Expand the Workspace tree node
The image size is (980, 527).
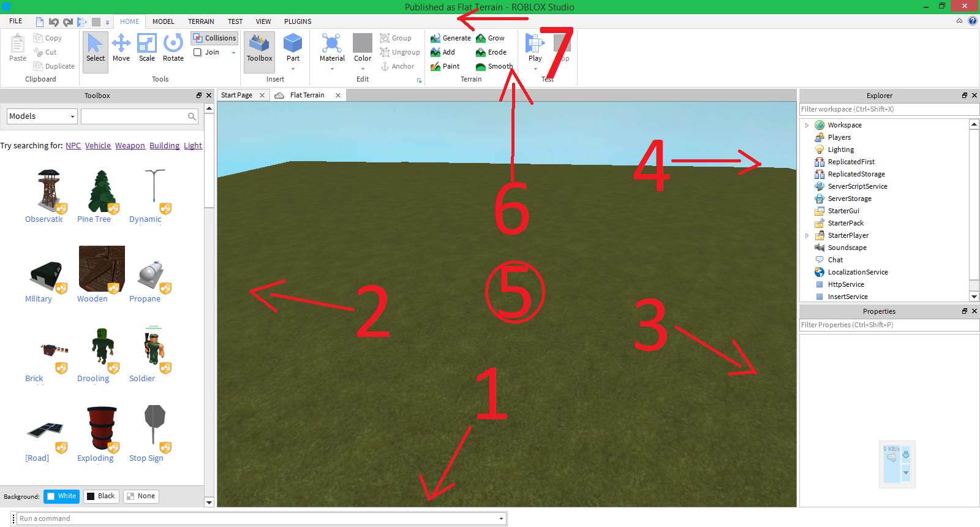tap(807, 125)
